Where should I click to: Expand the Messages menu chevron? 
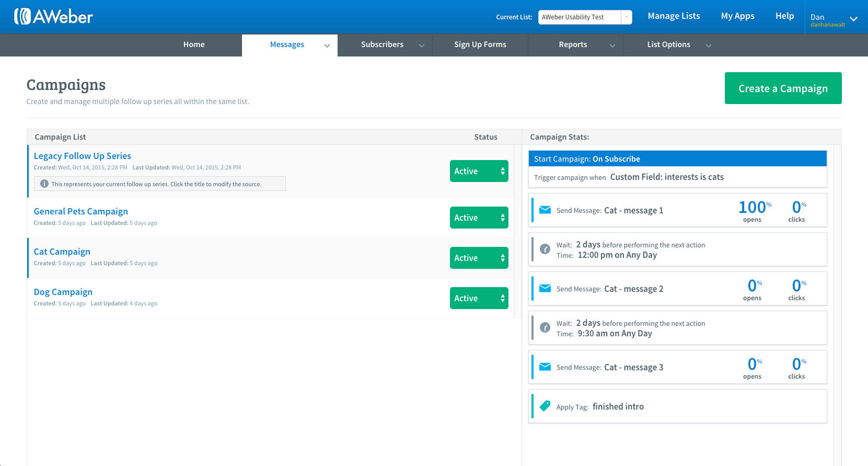pyautogui.click(x=327, y=46)
